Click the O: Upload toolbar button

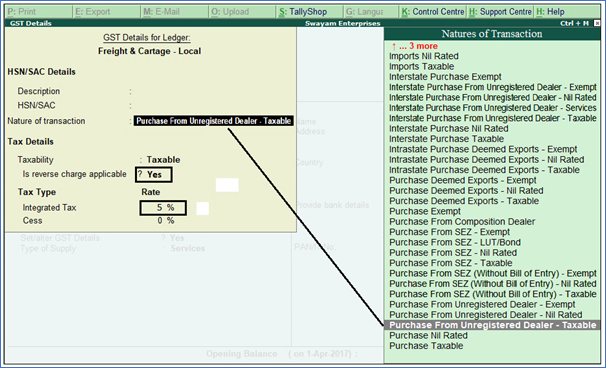pos(243,12)
